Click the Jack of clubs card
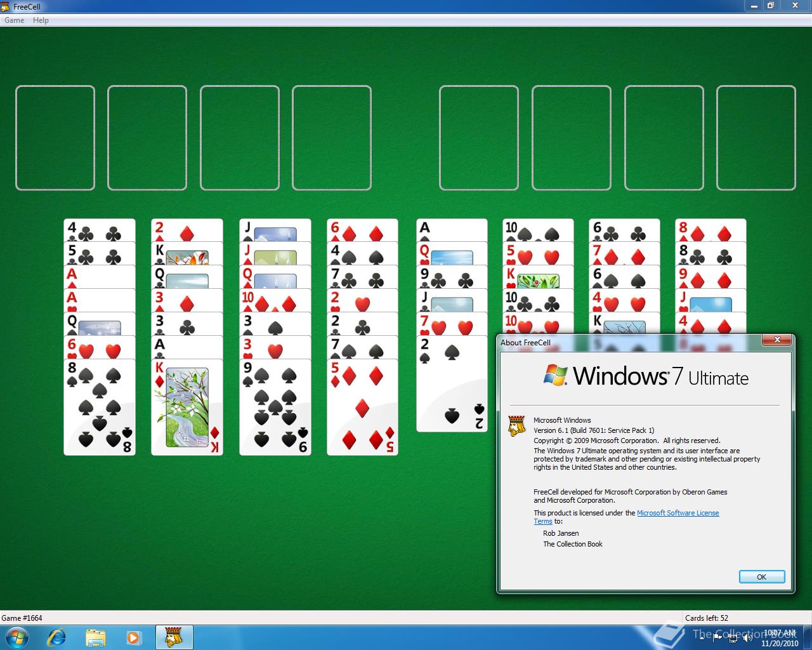The height and width of the screenshot is (650, 812). pos(452,301)
